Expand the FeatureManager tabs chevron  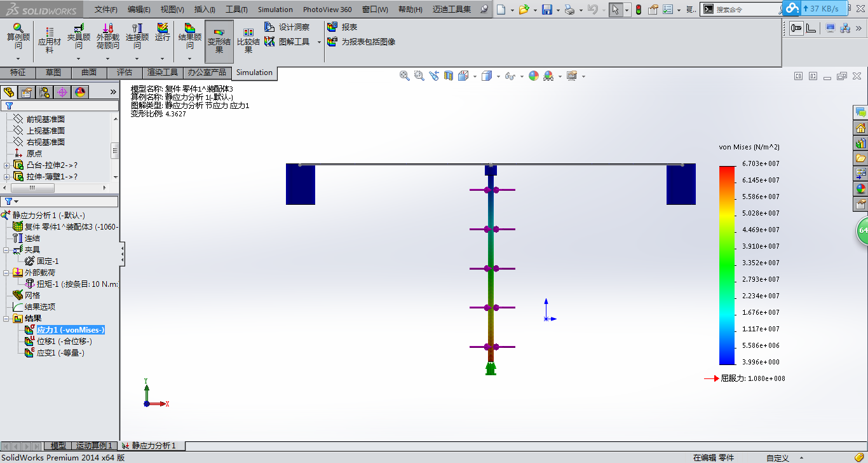(113, 92)
